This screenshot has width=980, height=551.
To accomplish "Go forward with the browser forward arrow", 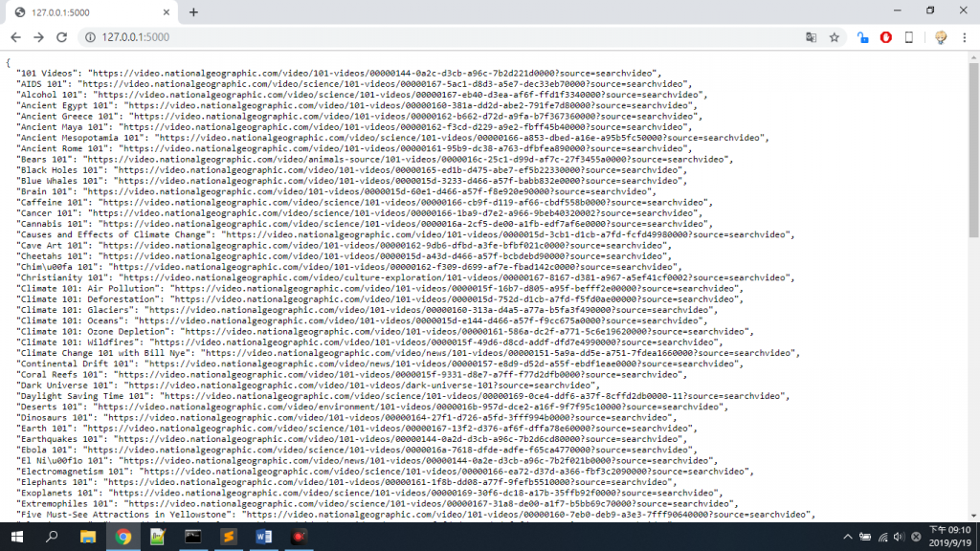I will (38, 37).
